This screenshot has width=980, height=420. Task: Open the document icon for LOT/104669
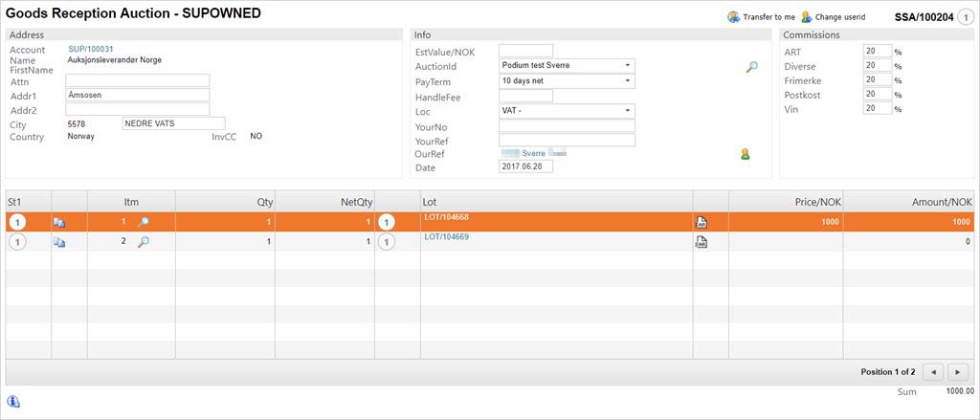click(x=702, y=242)
